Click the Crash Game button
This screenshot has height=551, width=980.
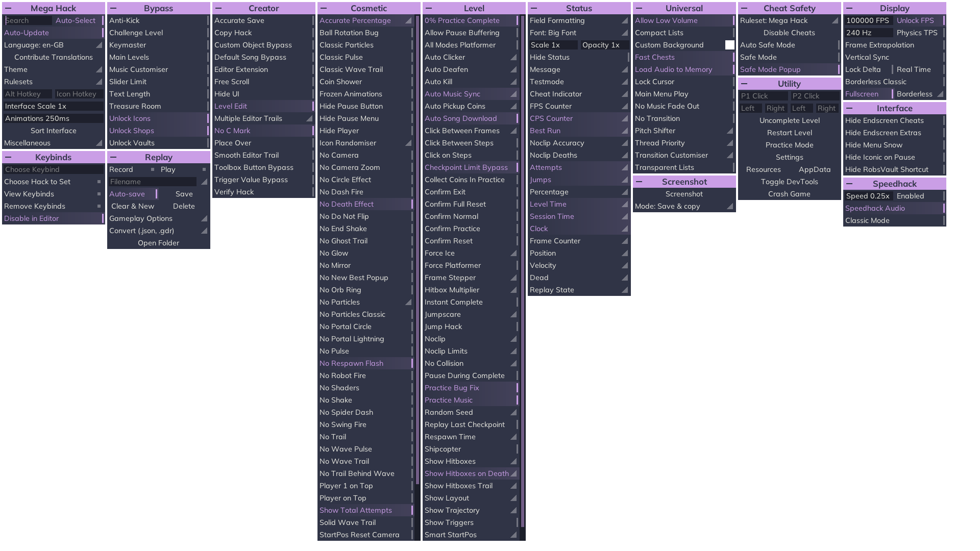[x=789, y=194]
